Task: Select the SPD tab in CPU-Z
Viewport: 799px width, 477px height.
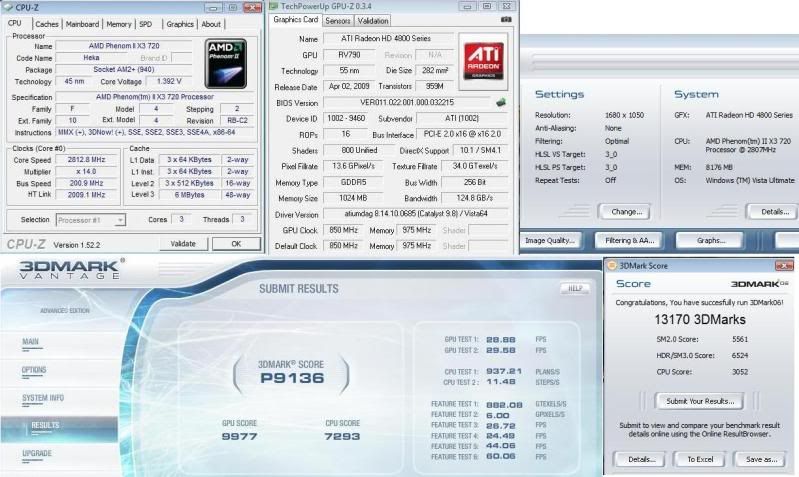Action: (146, 24)
